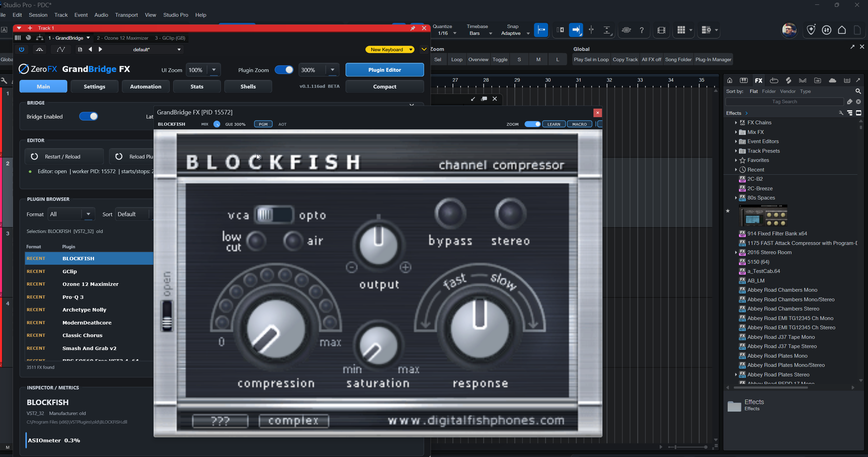Screen dimensions: 868x457
Task: Toggle the PGM button in editor window
Action: pyautogui.click(x=263, y=124)
